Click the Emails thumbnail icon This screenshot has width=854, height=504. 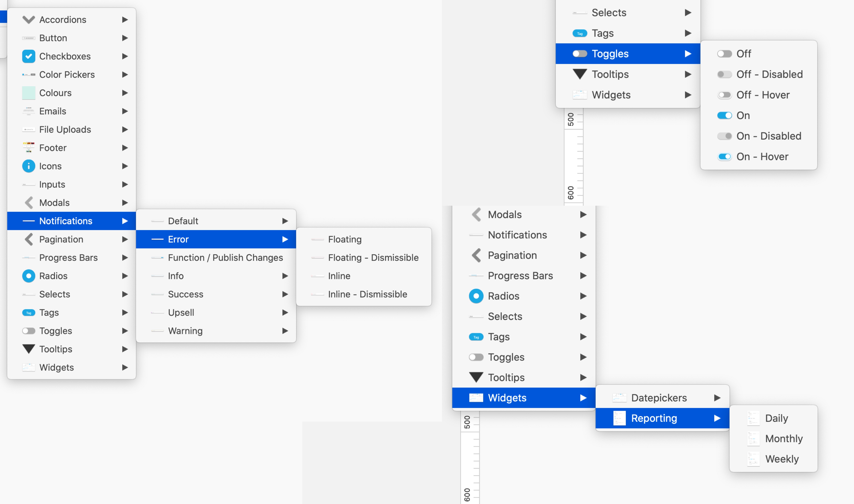29,111
